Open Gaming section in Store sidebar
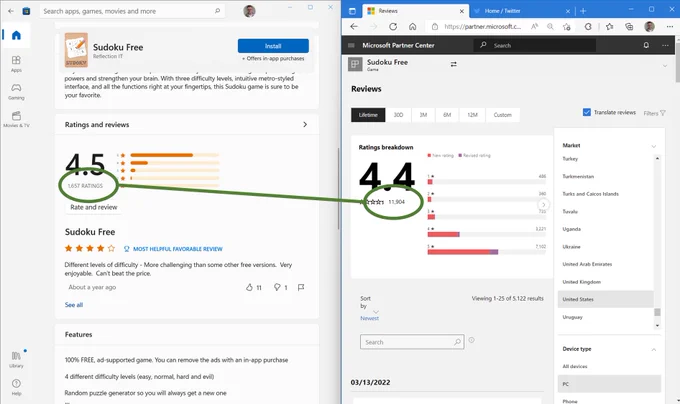Screen dimensions: 680x404 pyautogui.click(x=16, y=91)
